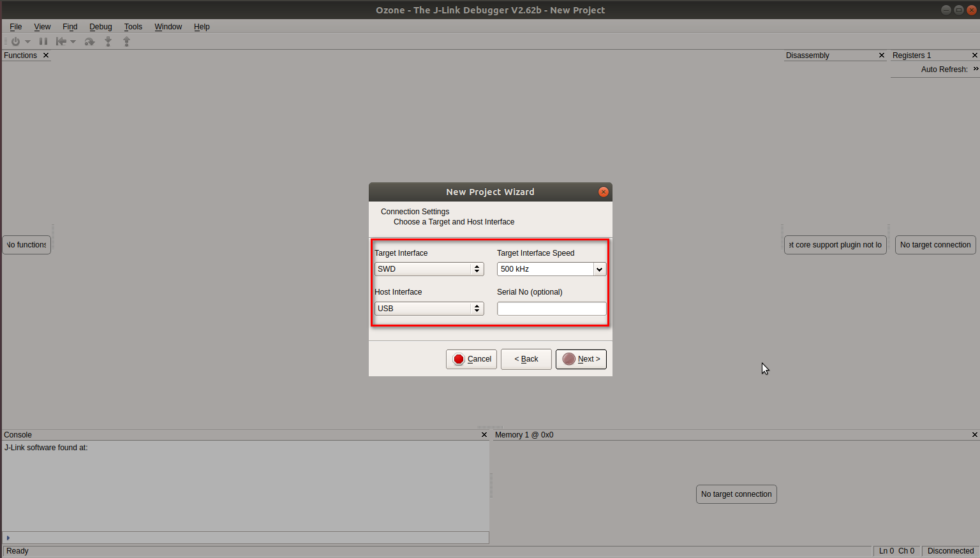Screen dimensions: 980x558
Task: Open the Find menu
Action: tap(70, 27)
